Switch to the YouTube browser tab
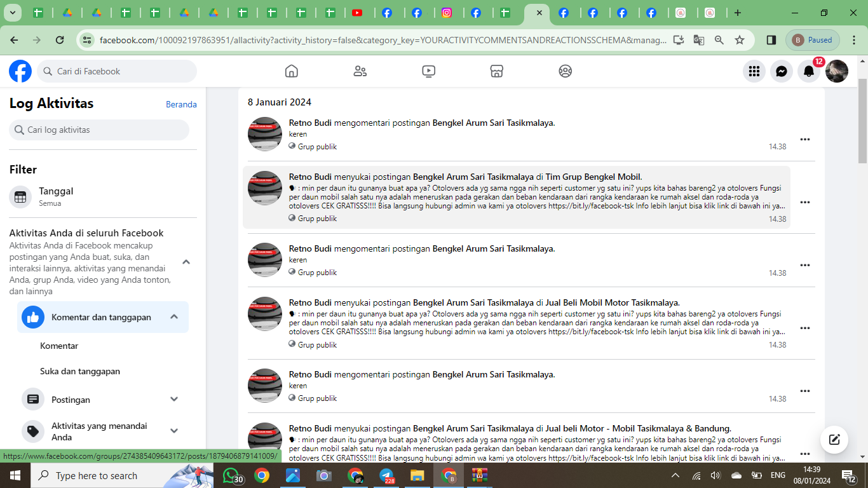 (x=357, y=13)
